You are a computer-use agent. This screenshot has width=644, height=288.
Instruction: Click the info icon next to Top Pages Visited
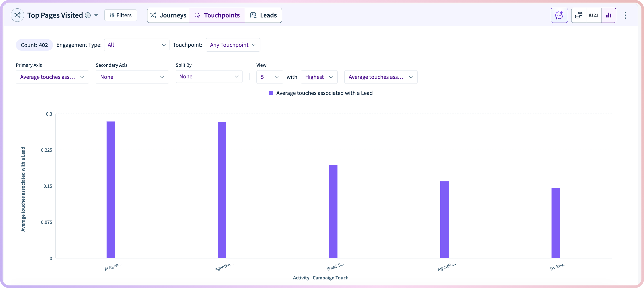pyautogui.click(x=88, y=15)
